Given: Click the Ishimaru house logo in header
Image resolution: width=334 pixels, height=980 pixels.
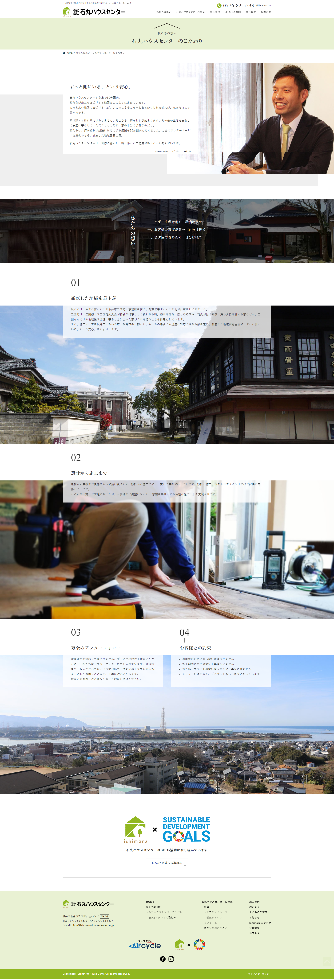Looking at the screenshot, I should [94, 12].
